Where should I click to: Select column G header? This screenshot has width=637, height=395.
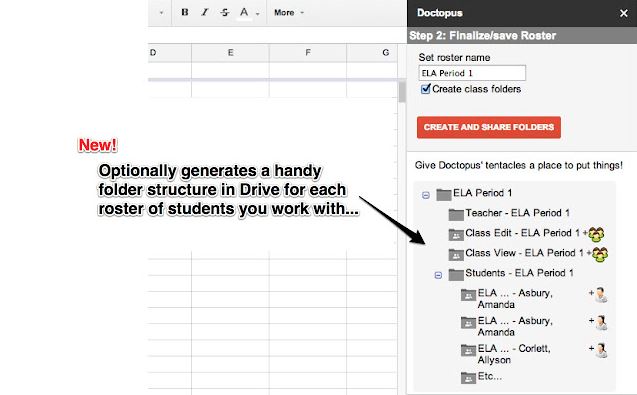pos(372,52)
